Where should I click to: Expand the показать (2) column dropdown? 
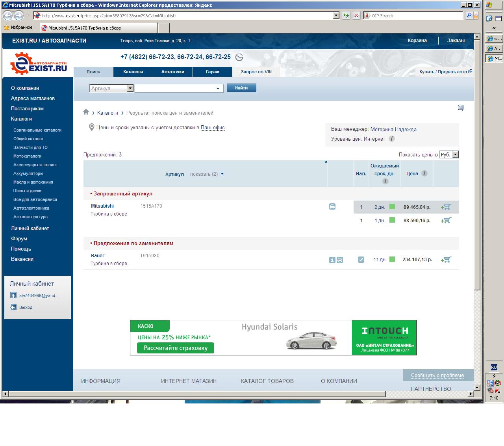click(222, 174)
